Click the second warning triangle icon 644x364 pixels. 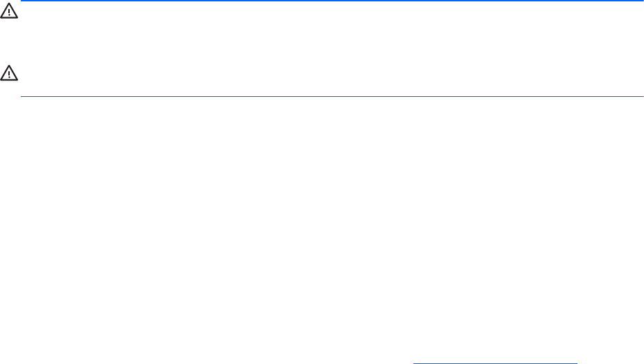coord(12,73)
